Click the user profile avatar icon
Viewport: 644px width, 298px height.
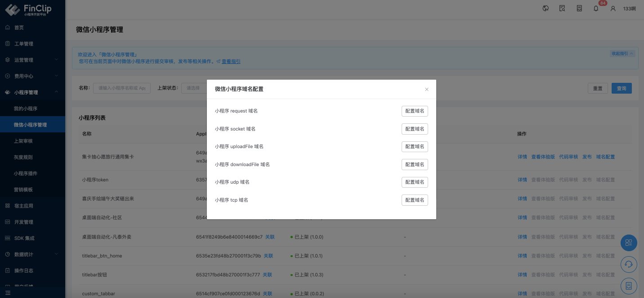point(613,8)
